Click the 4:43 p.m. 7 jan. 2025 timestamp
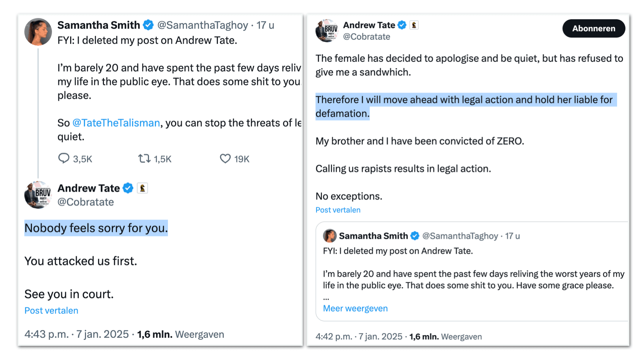 coord(76,335)
